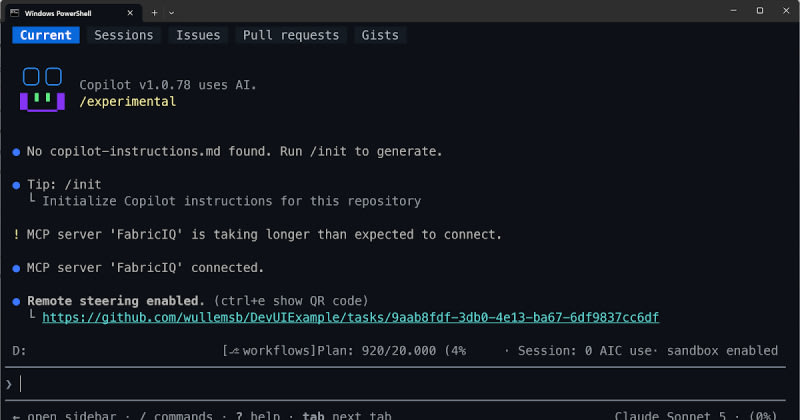
Task: Click the 'sandbox enabled' status text
Action: coord(722,351)
